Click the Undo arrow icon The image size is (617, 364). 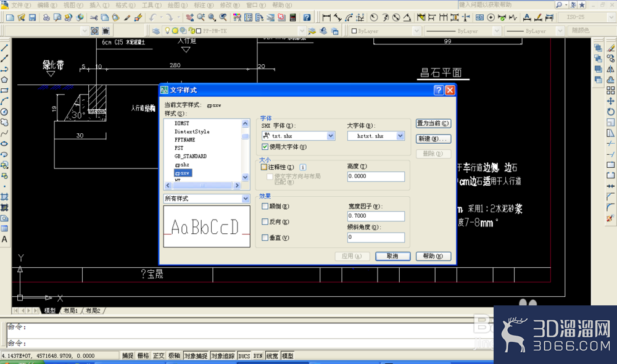152,17
